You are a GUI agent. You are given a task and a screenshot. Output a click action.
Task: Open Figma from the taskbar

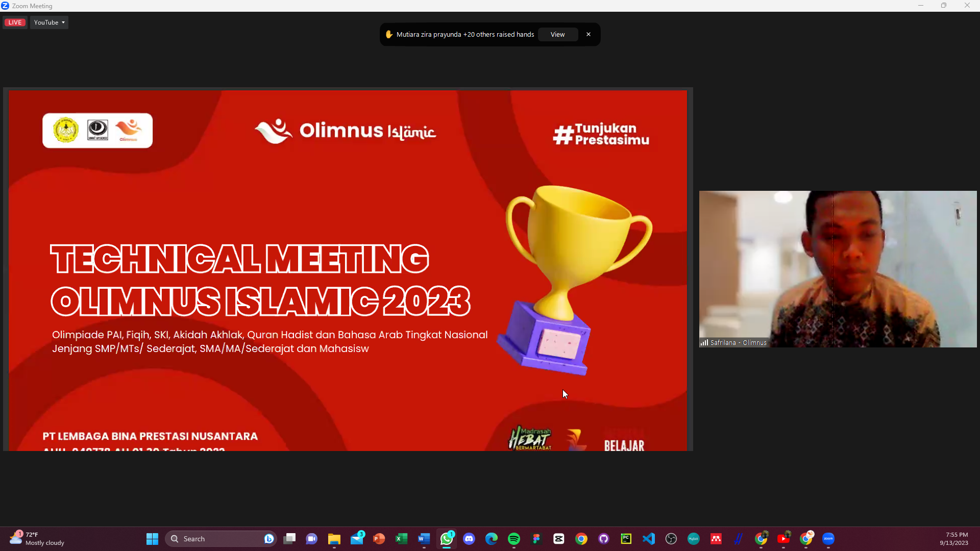pos(536,539)
